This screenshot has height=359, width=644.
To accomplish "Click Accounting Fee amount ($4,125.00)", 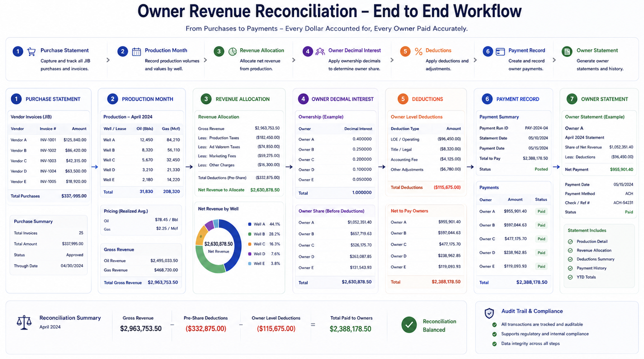I will pyautogui.click(x=450, y=159).
